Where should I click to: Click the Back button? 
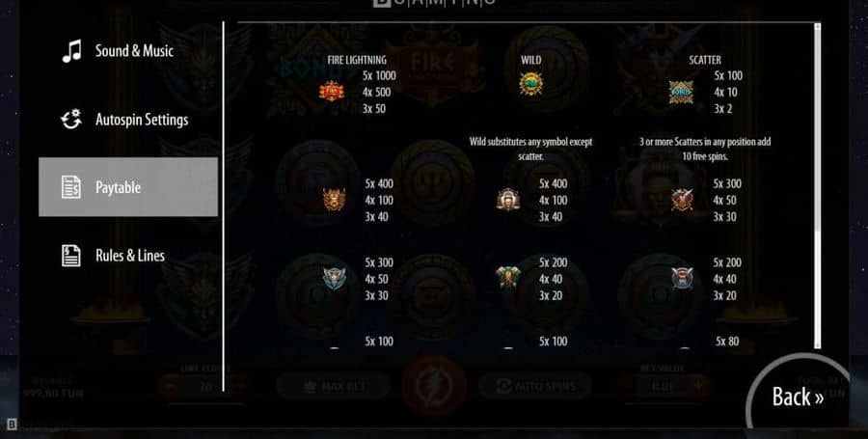pyautogui.click(x=798, y=397)
